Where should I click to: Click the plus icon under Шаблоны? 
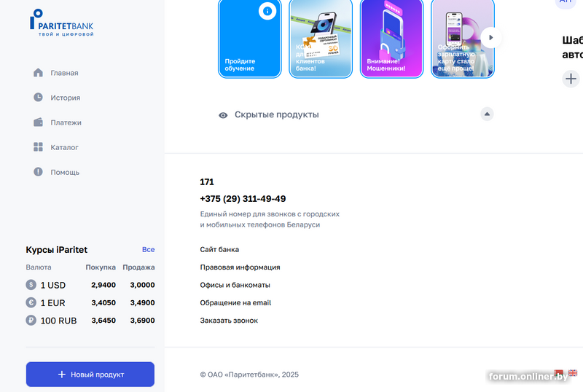click(x=571, y=79)
